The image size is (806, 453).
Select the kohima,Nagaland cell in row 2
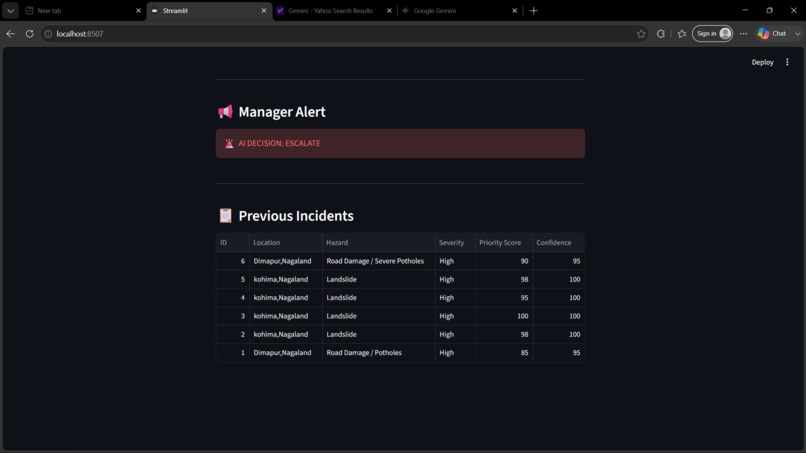pyautogui.click(x=286, y=334)
